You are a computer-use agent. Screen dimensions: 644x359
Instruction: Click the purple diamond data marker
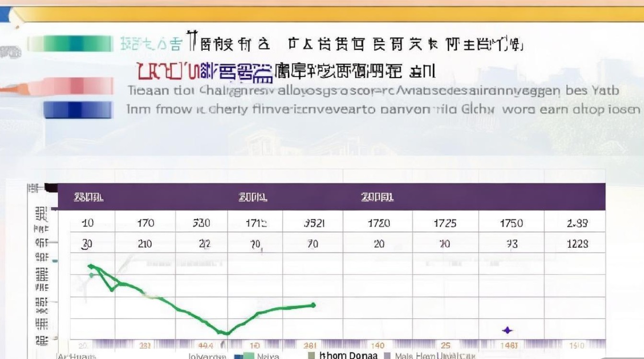(506, 329)
